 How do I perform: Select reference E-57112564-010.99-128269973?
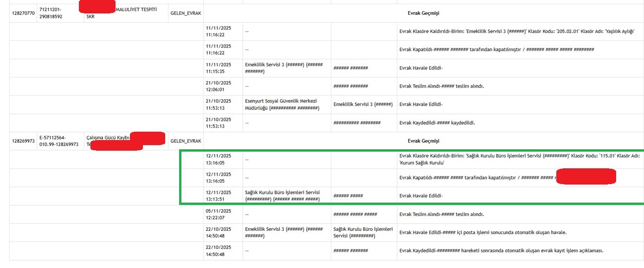59,141
